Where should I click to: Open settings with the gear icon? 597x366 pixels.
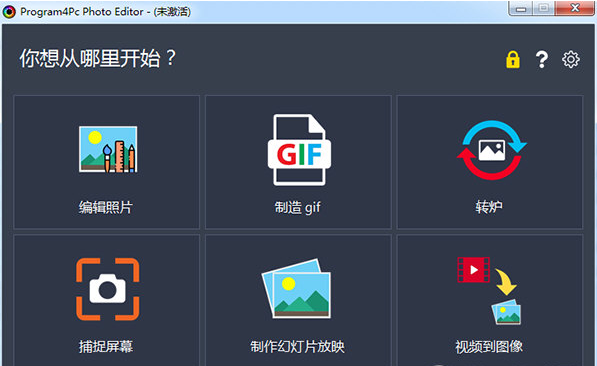point(571,59)
